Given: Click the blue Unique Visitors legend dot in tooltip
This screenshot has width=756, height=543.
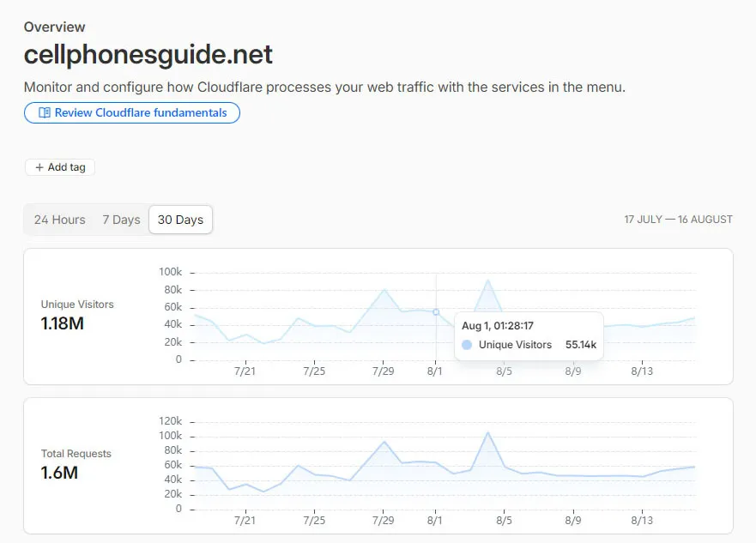Looking at the screenshot, I should pos(467,345).
